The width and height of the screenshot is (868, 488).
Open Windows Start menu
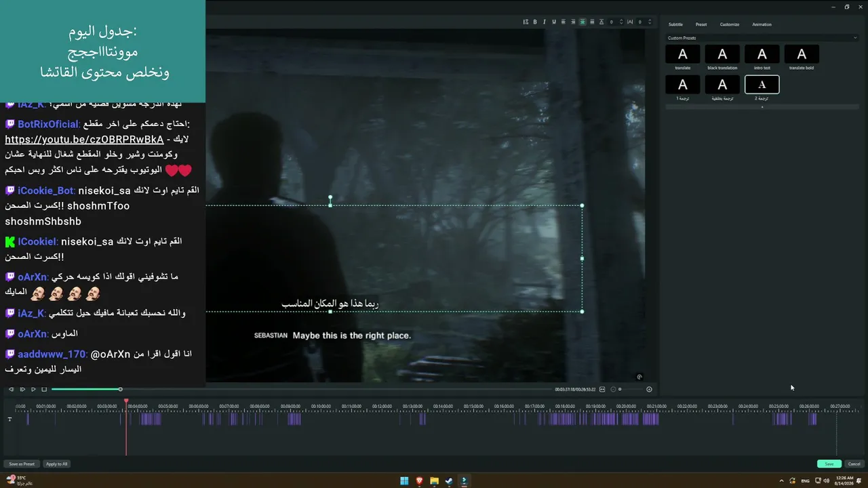(404, 481)
